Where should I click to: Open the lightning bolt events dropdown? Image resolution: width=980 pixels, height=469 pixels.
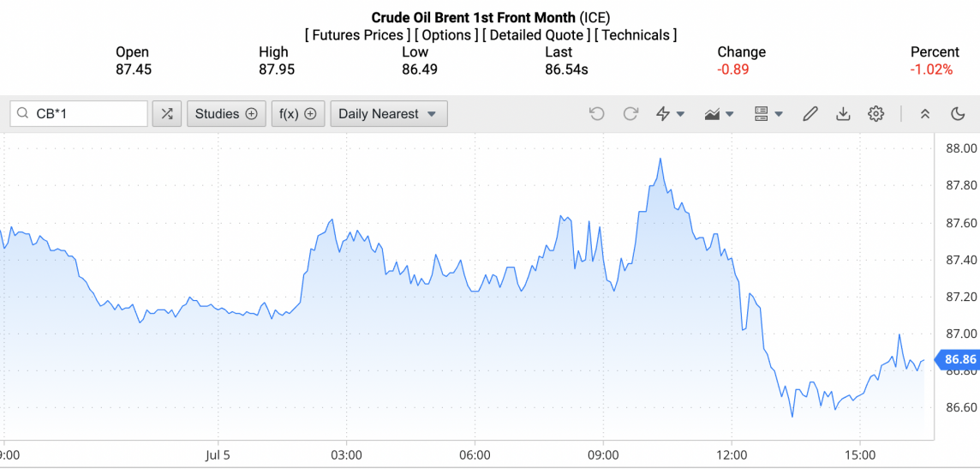670,113
